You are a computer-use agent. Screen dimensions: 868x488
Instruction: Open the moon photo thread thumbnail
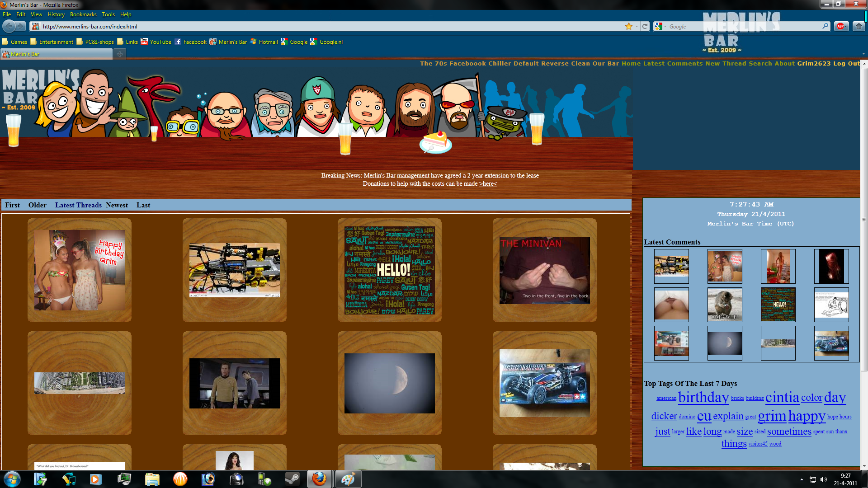(390, 383)
